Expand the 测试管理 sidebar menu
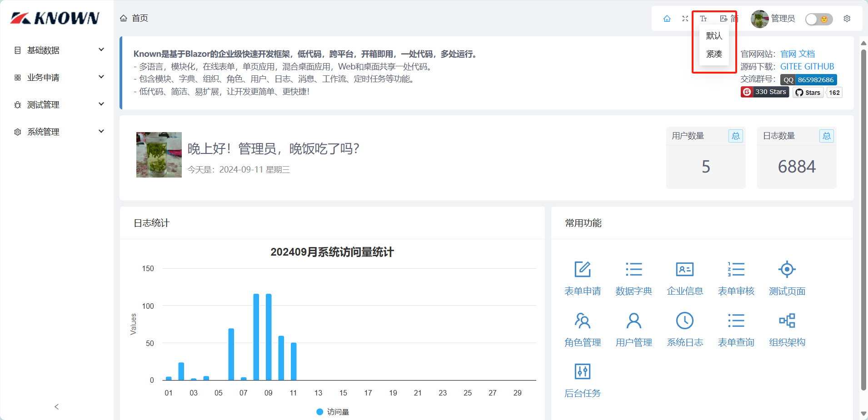This screenshot has height=420, width=868. [59, 104]
